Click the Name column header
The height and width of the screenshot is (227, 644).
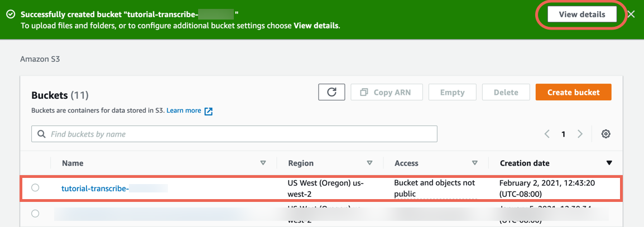[73, 163]
